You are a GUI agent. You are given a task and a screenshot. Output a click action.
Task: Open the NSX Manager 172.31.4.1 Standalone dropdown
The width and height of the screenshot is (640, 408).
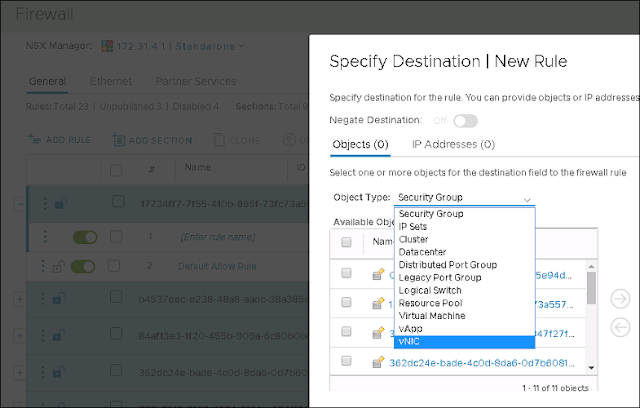[x=180, y=47]
